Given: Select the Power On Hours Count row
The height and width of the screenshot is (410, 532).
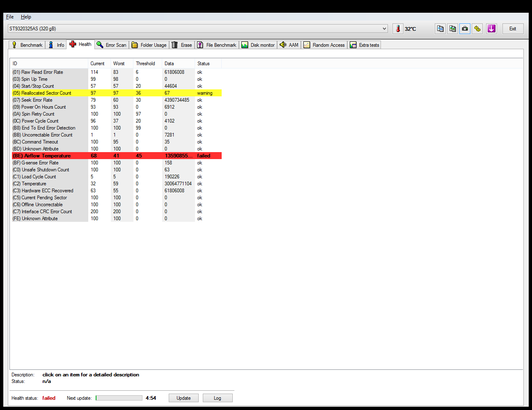Looking at the screenshot, I should click(116, 107).
